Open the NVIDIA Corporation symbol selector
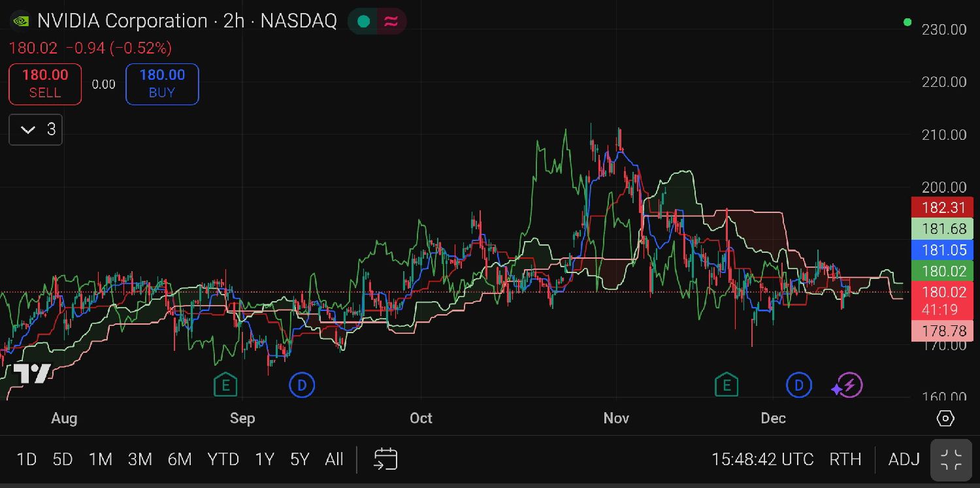Viewport: 980px width, 488px height. tap(122, 21)
